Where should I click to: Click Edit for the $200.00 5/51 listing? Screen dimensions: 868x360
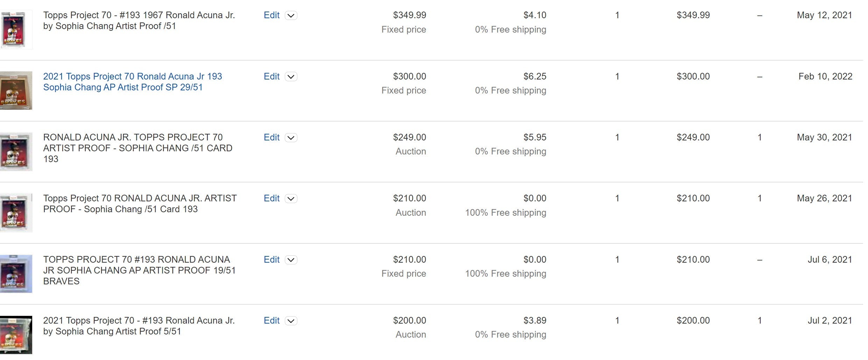pos(271,320)
